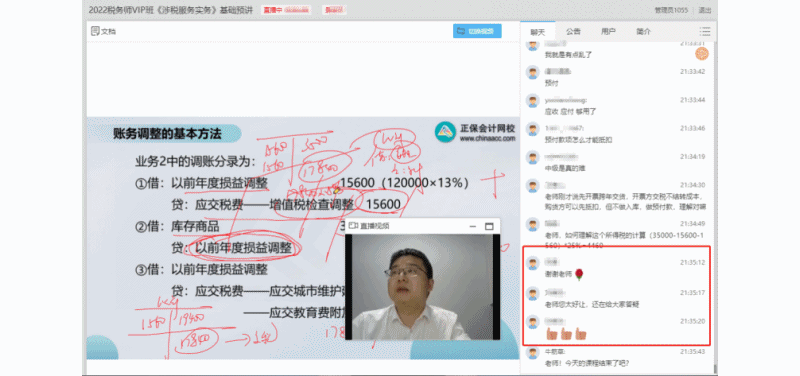Viewport: 800px width, 376px height.
Task: Click the chat message 中级是真的难
Action: [x=565, y=168]
